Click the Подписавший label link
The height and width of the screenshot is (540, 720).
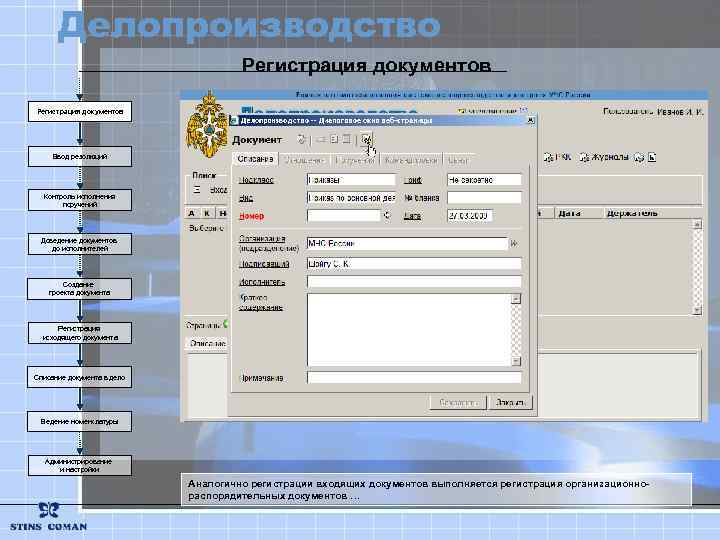tap(264, 264)
